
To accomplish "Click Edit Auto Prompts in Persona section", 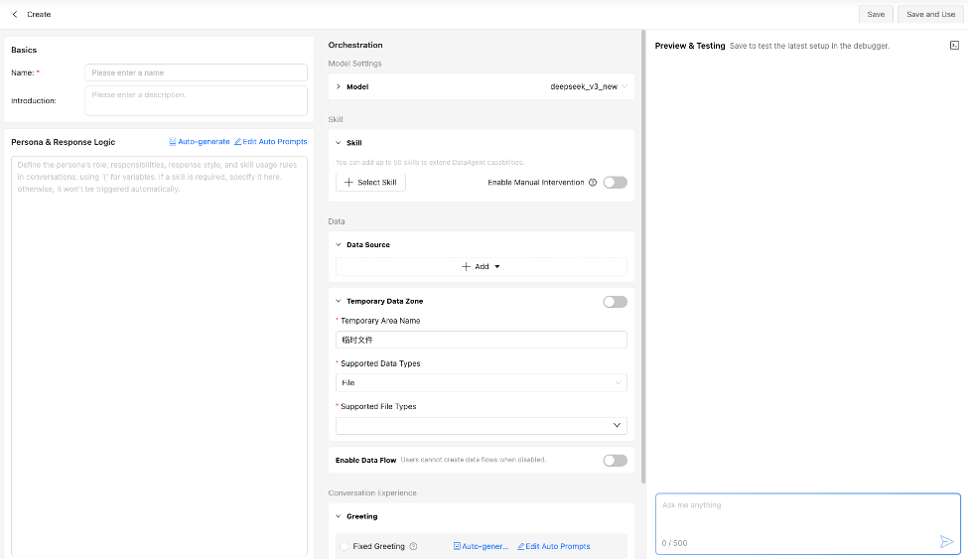I will point(271,142).
